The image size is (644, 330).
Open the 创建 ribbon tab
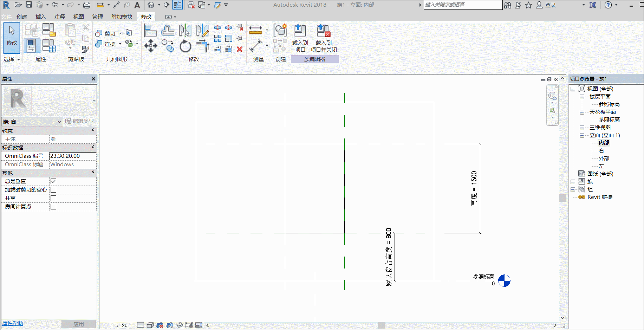pyautogui.click(x=21, y=17)
